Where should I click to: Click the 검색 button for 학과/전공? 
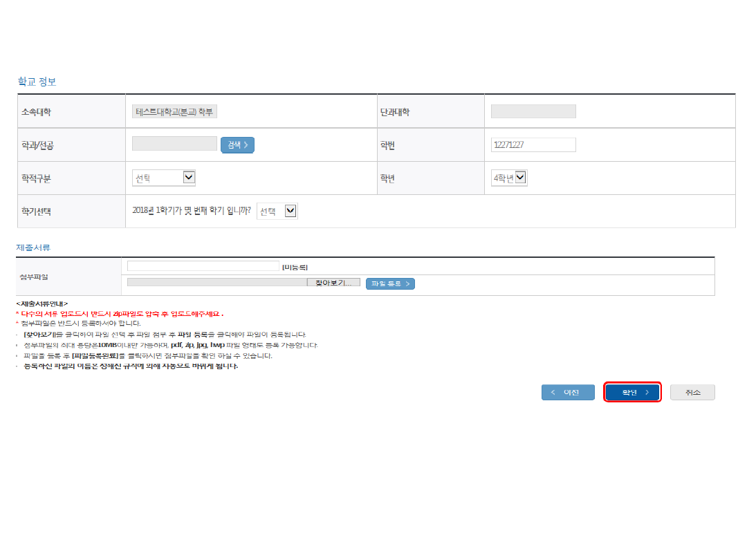tap(237, 145)
